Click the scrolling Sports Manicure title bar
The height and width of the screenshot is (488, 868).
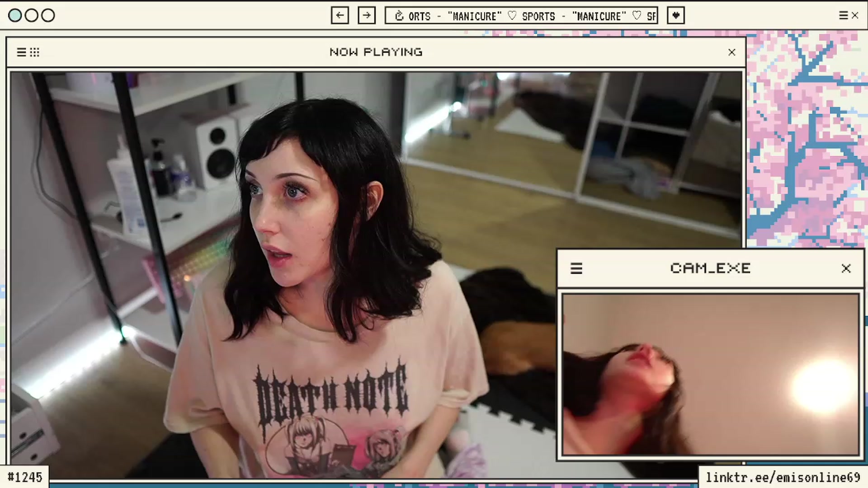click(x=521, y=15)
